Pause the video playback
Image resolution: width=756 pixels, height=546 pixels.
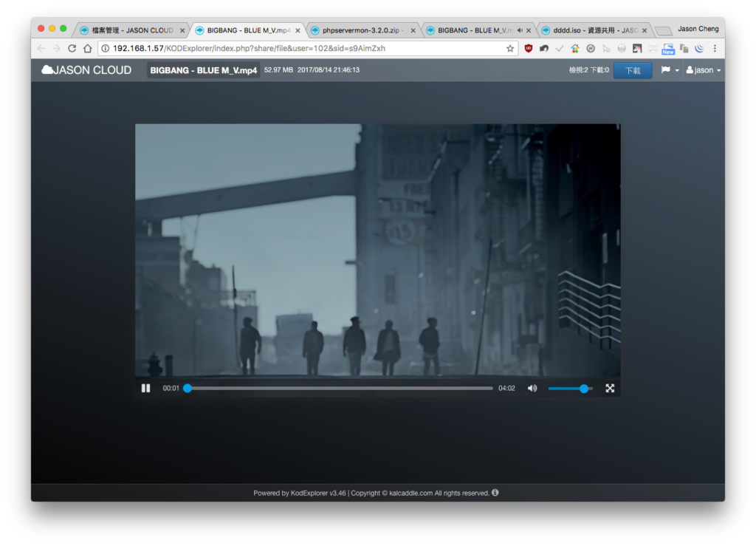[x=145, y=389]
